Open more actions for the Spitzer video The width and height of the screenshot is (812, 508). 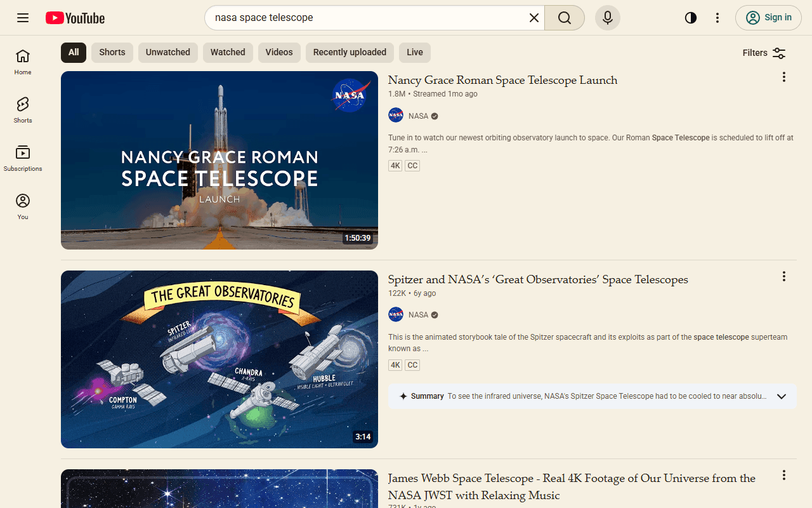(x=784, y=276)
